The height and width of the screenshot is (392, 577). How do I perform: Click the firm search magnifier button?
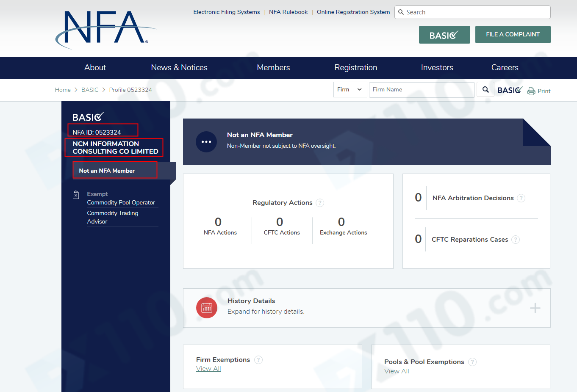[x=485, y=90]
